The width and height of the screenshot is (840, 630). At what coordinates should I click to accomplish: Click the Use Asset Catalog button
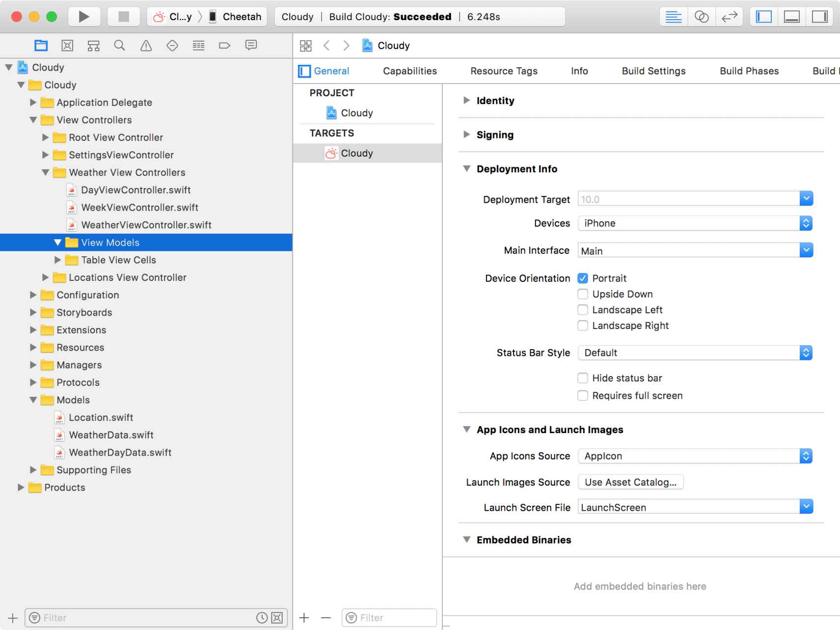pos(630,482)
